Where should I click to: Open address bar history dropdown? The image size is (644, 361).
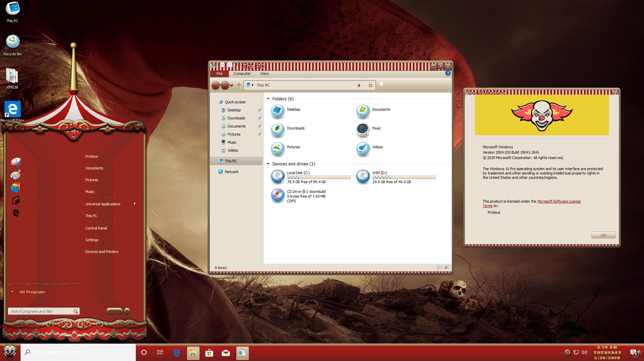(x=359, y=86)
